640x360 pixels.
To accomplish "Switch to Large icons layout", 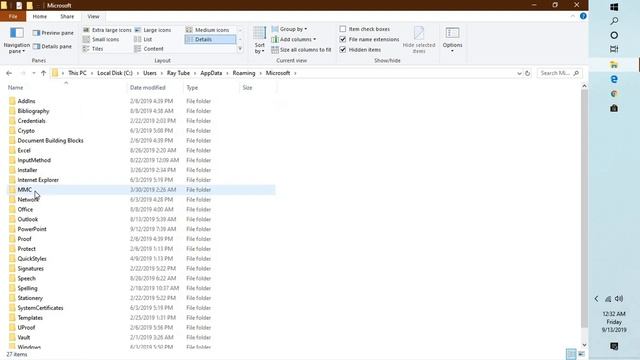I will point(153,30).
